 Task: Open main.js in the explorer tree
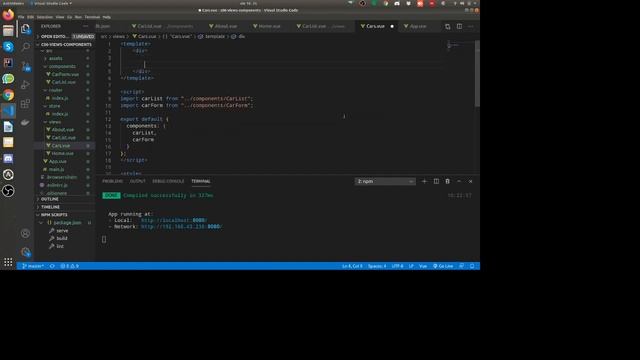tap(56, 169)
